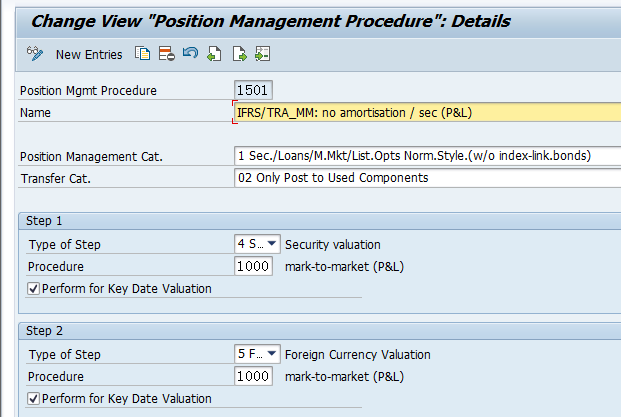
Task: Click the Step 1 Procedure field
Action: (252, 266)
